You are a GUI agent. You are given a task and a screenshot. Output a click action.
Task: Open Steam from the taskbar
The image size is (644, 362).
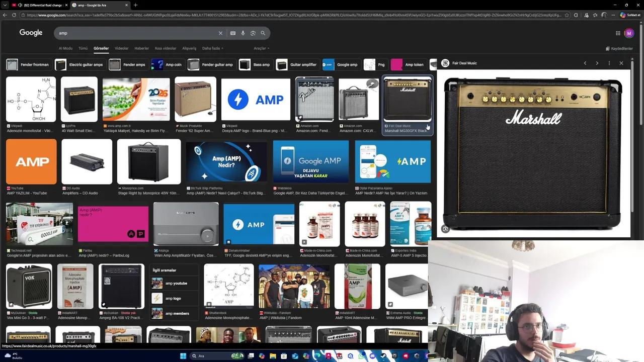[x=383, y=356]
